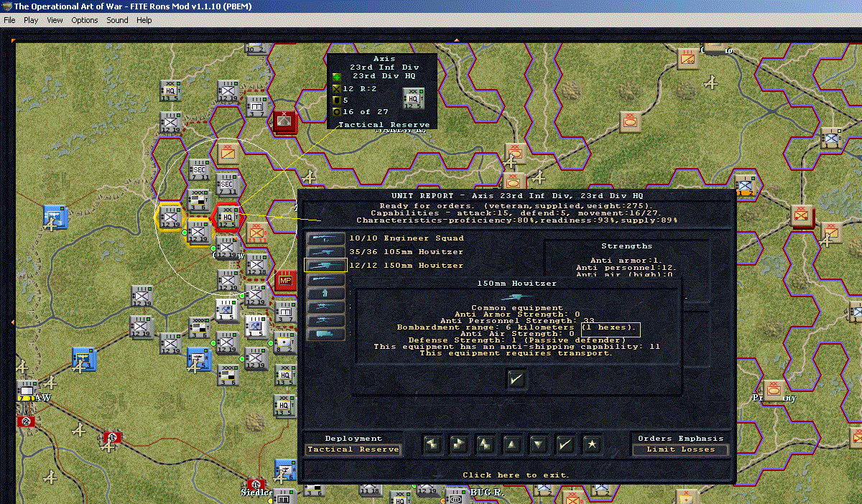The image size is (862, 504).
Task: Select the red MP unit counter on map
Action: (285, 280)
